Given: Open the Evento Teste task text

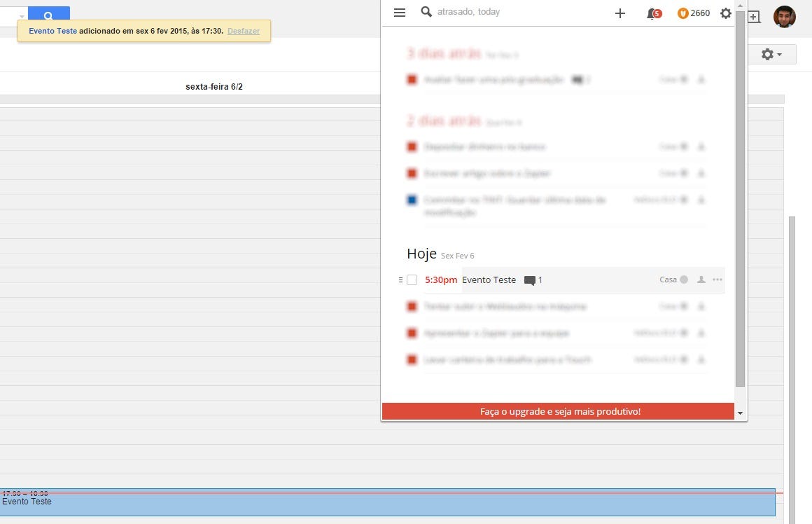Looking at the screenshot, I should coord(489,280).
